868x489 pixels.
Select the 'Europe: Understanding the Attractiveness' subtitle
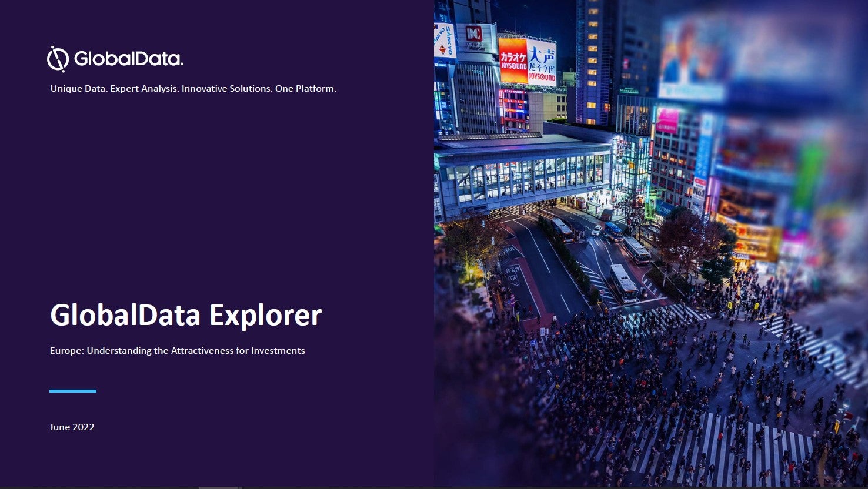pyautogui.click(x=177, y=351)
